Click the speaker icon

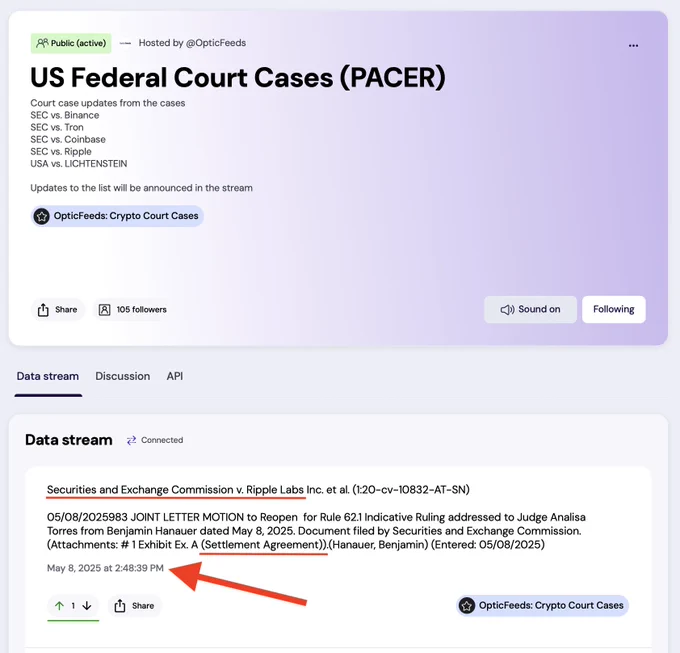(x=507, y=310)
